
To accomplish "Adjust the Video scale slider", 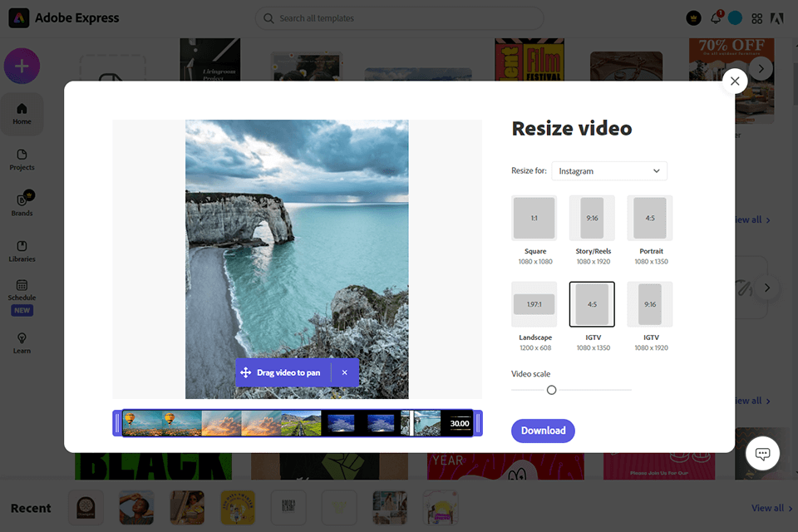I will point(551,389).
